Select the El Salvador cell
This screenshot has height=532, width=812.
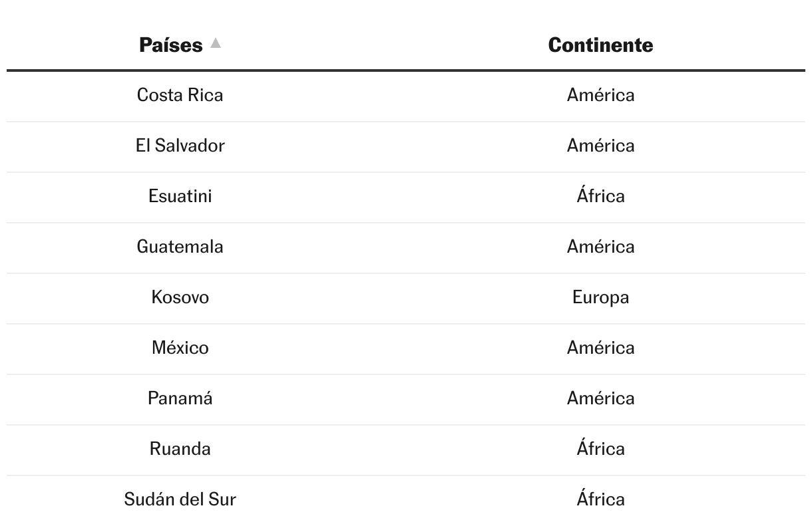180,146
